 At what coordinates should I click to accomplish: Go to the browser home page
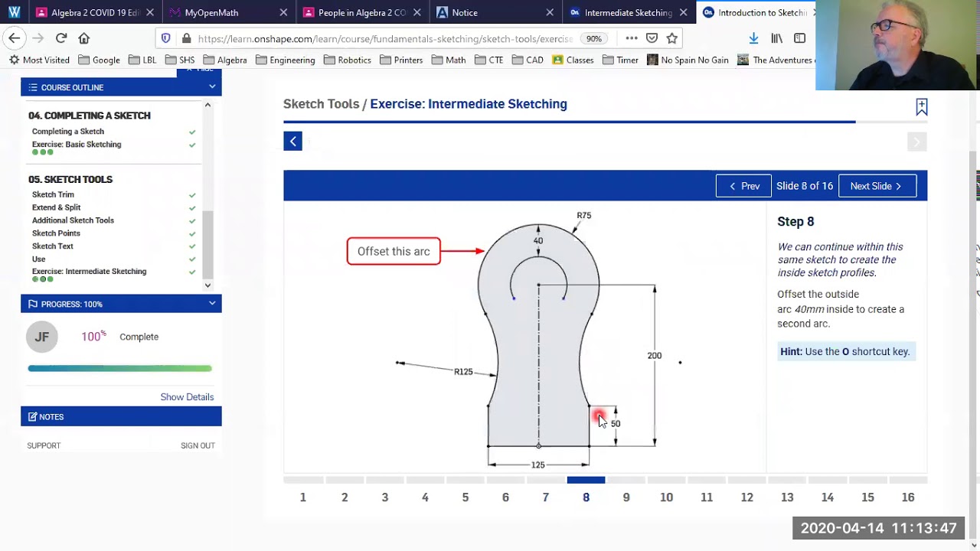[84, 38]
